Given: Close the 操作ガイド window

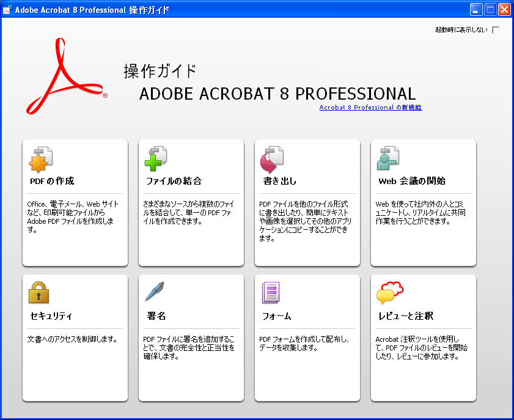Looking at the screenshot, I should 504,10.
